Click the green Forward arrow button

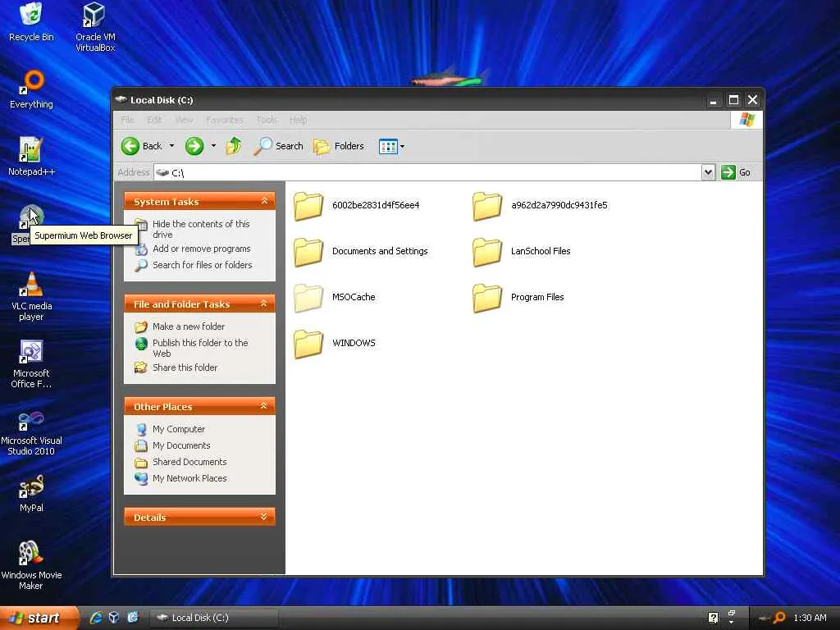(x=194, y=146)
